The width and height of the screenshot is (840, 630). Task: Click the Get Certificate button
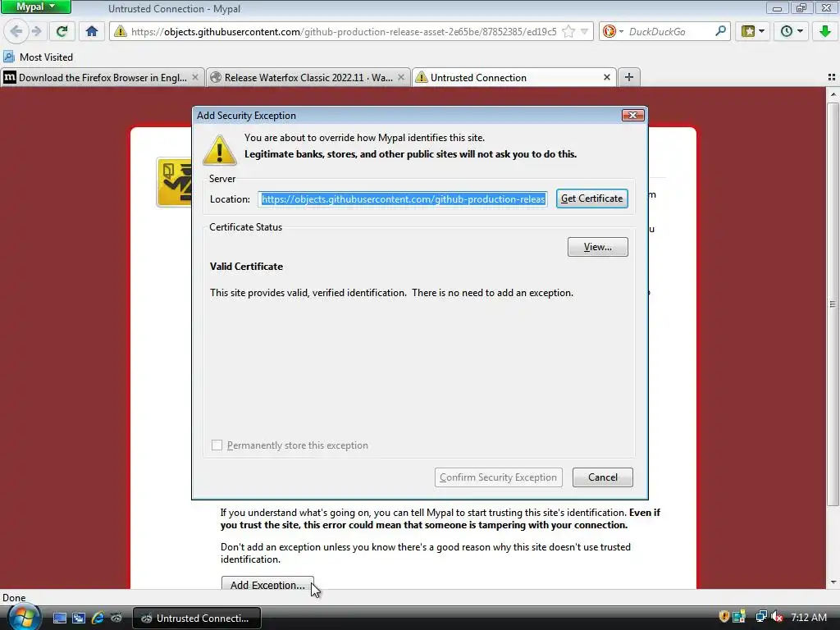(592, 199)
